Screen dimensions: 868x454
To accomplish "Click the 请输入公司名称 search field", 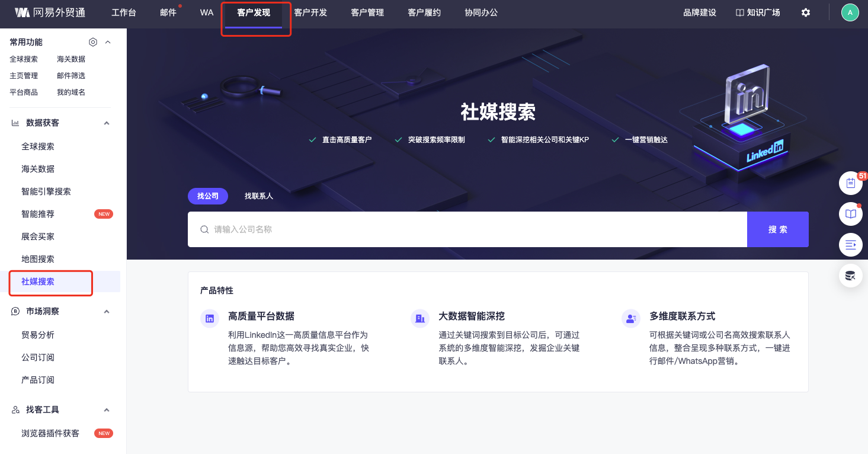I will pyautogui.click(x=467, y=229).
